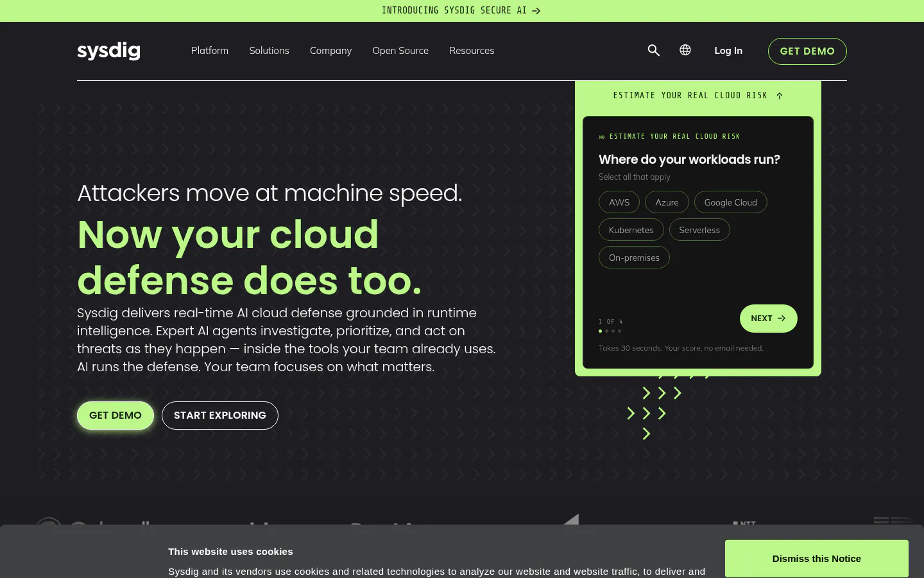Image resolution: width=924 pixels, height=578 pixels.
Task: Click the 'This website uses cookies' heading
Action: [x=230, y=552]
